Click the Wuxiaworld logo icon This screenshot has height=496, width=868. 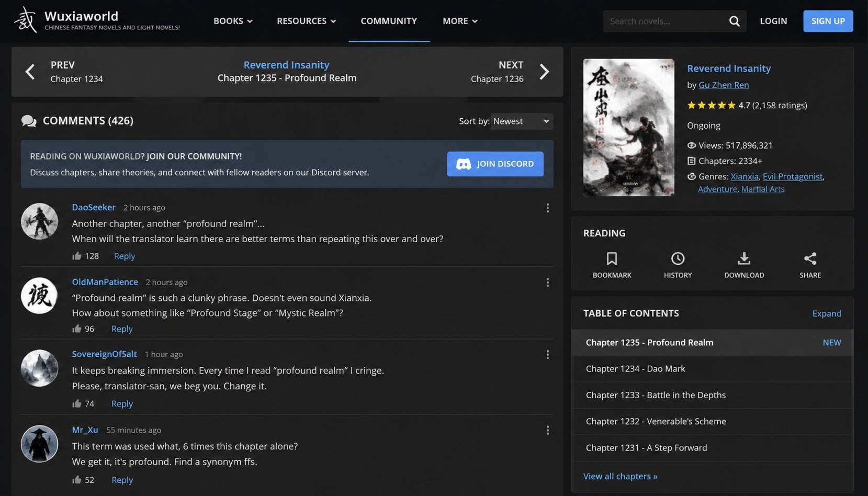[25, 20]
